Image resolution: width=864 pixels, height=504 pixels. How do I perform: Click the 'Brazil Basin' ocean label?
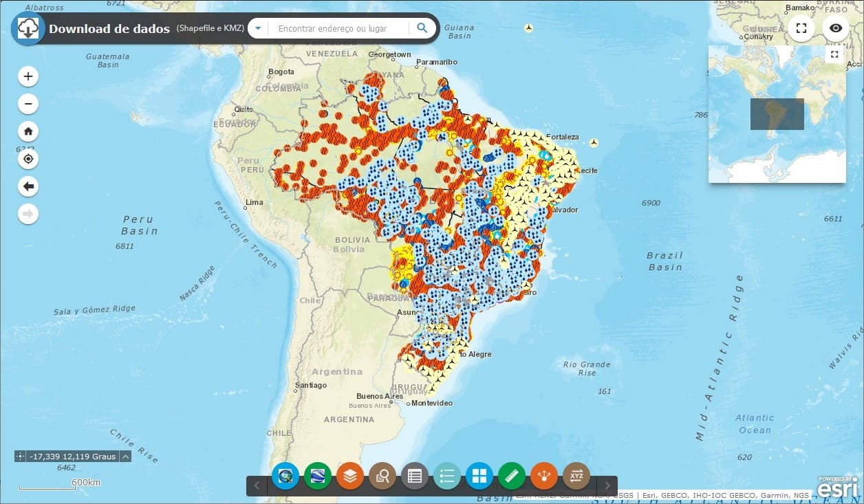pos(665,261)
